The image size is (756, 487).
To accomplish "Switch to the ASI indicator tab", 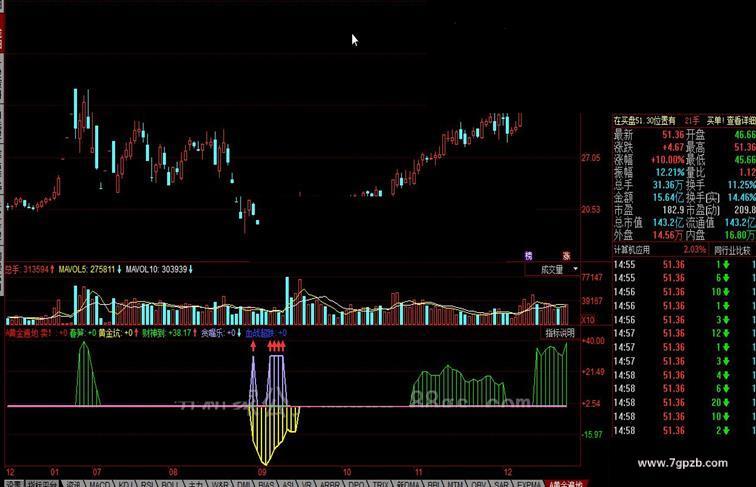I will (288, 484).
